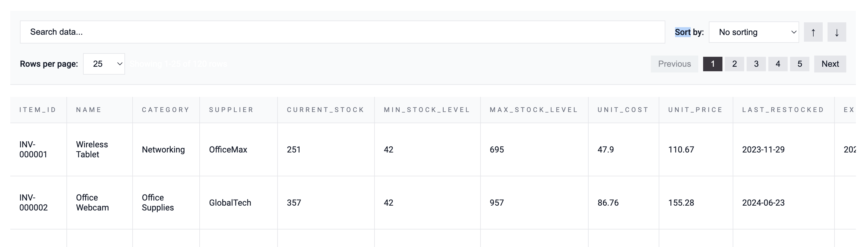Click the Search data input field
Screen dimensions: 868x247
click(x=342, y=32)
